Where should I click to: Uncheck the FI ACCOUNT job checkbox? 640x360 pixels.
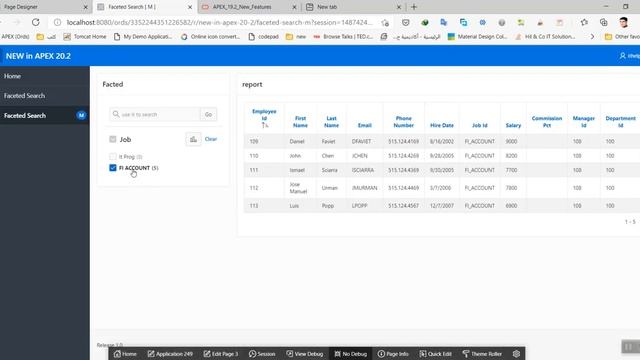113,168
